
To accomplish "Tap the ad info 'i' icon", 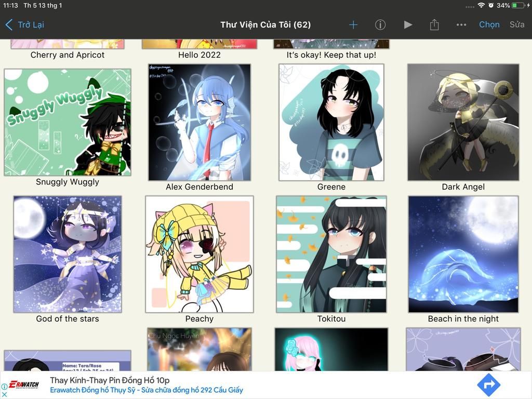I will 4,387.
